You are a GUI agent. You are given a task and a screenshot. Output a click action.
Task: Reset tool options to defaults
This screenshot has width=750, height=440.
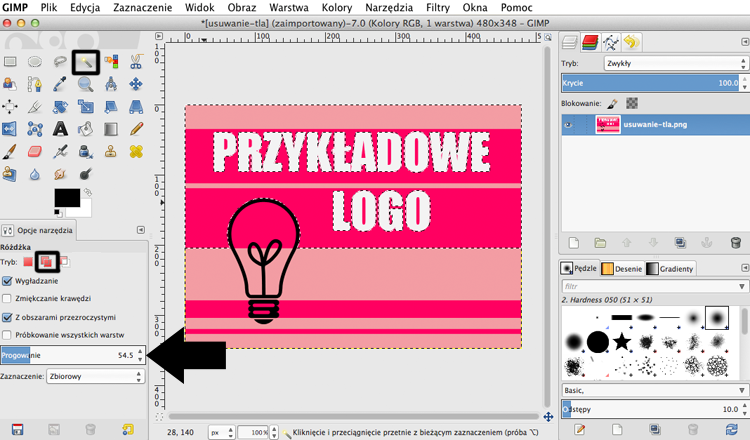(x=128, y=429)
